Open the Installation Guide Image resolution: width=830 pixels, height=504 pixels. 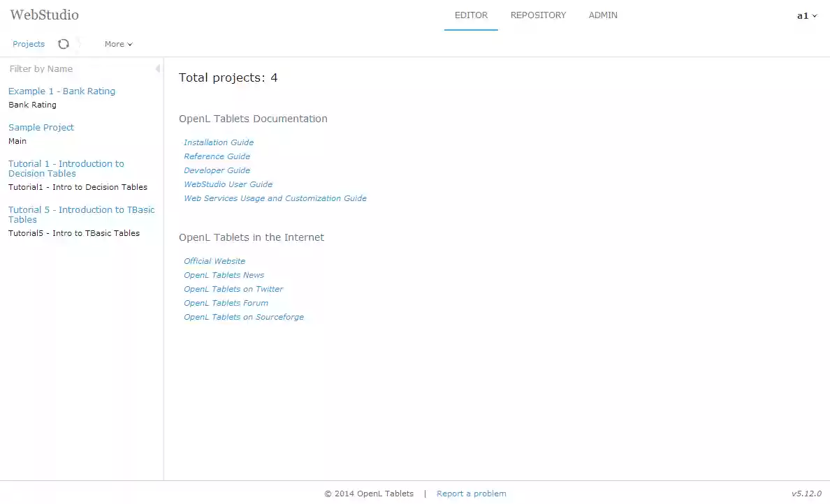219,142
